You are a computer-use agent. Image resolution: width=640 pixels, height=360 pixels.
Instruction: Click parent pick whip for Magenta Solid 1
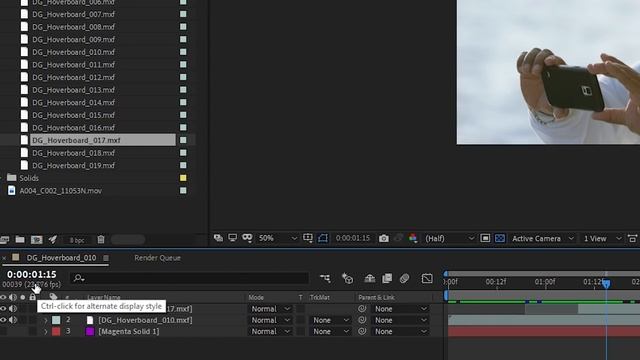(362, 331)
